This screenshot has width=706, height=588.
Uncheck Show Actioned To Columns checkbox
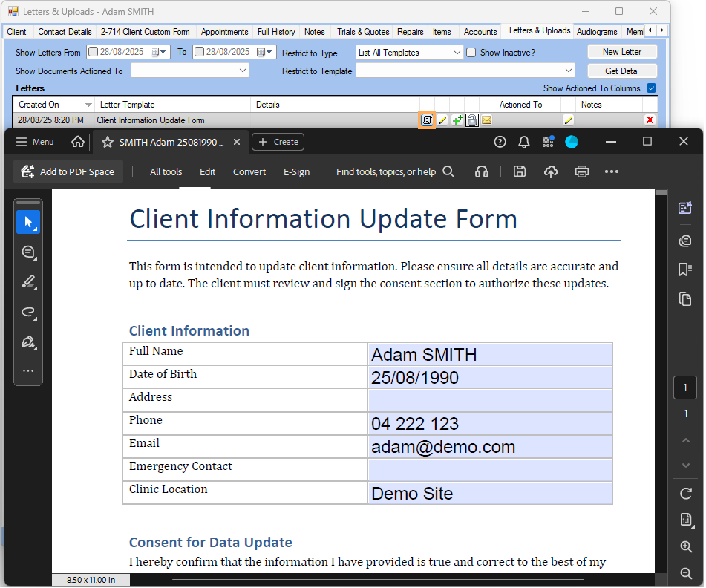click(651, 88)
